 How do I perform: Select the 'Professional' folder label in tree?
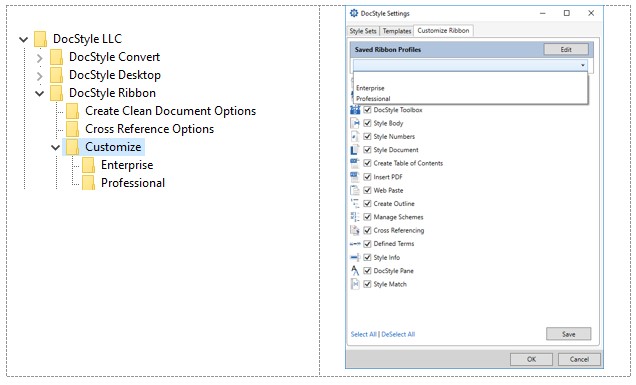[133, 183]
